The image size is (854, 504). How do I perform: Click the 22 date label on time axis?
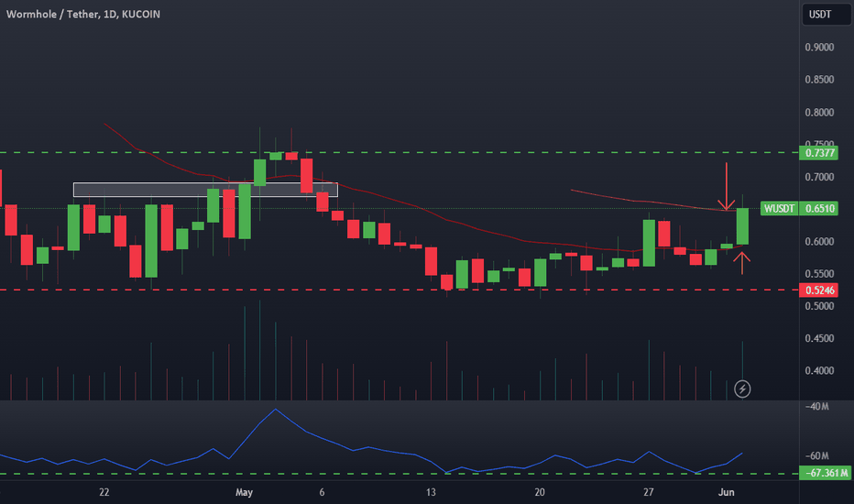point(104,492)
